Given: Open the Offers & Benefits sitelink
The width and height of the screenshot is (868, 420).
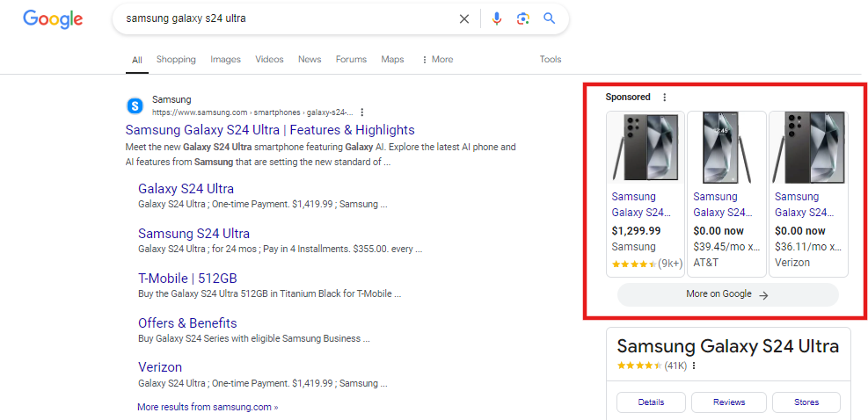Looking at the screenshot, I should coord(187,323).
